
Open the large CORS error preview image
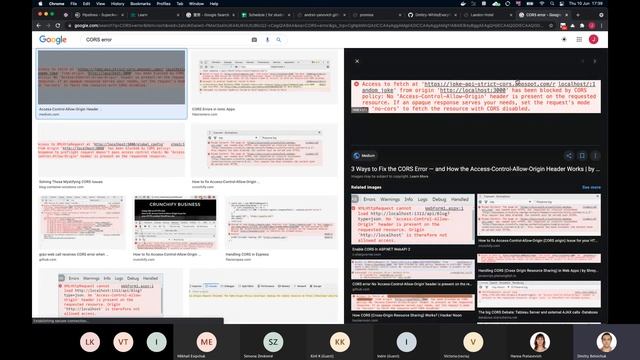pos(476,96)
